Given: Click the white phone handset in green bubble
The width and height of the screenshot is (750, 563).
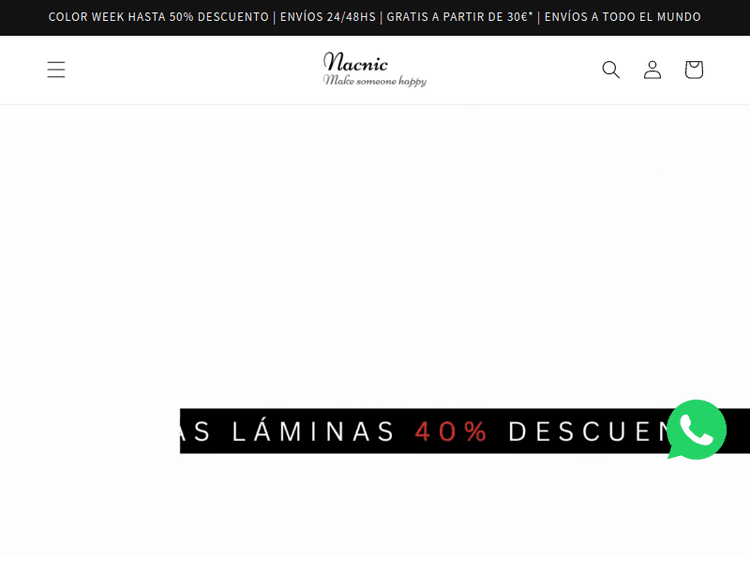Looking at the screenshot, I should pyautogui.click(x=696, y=430).
